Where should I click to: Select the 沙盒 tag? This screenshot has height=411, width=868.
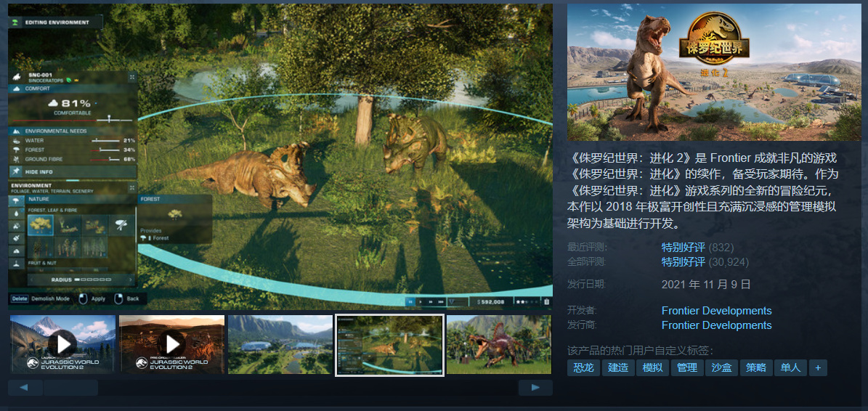[x=721, y=368]
